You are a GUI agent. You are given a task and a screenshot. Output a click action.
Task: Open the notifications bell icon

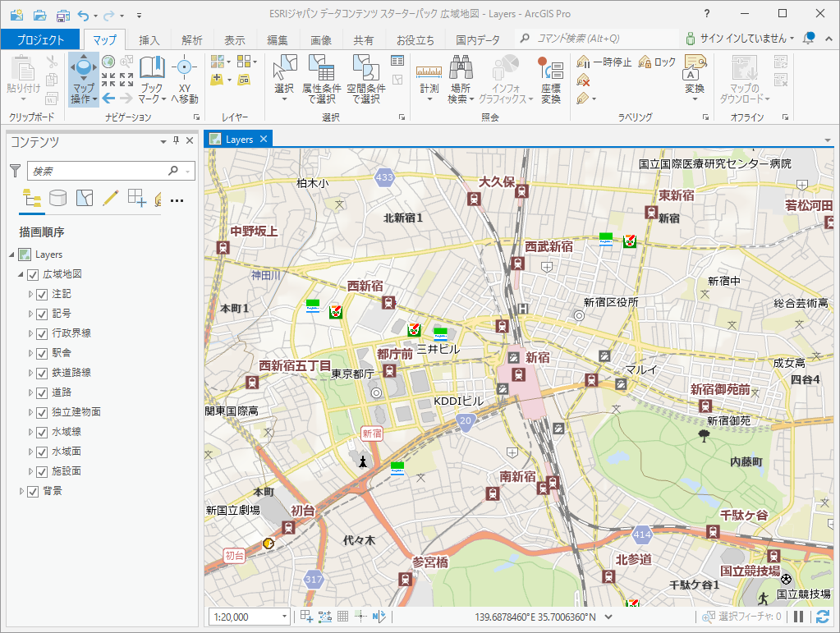[x=809, y=38]
